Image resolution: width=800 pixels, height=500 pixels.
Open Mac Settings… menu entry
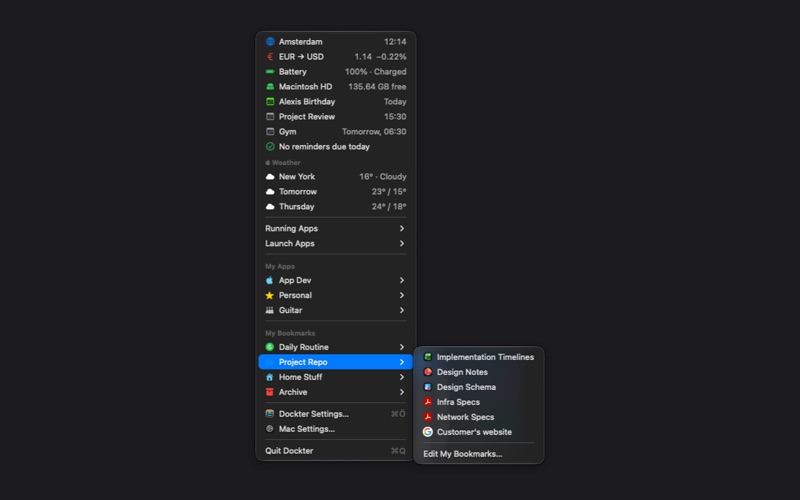335,429
